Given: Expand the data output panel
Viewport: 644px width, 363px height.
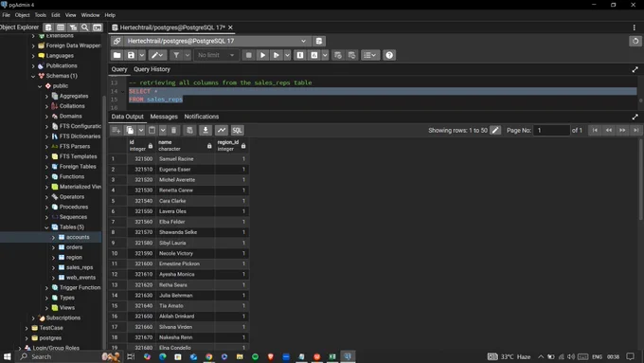Looking at the screenshot, I should point(635,117).
